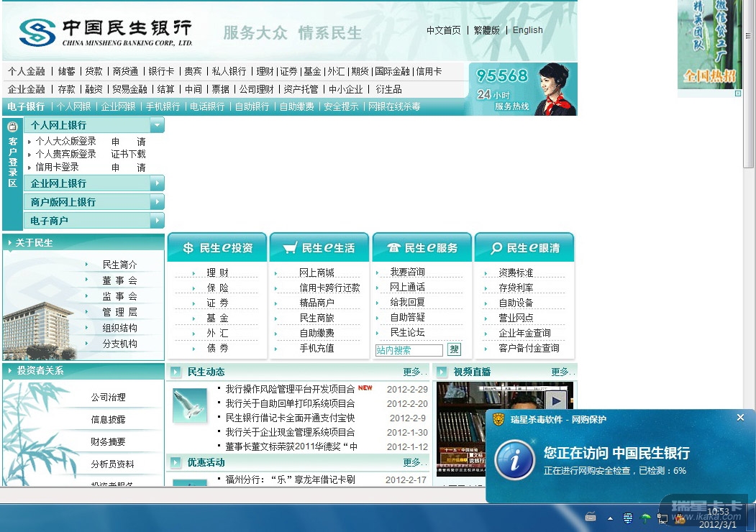Open the 电子银行 menu

pyautogui.click(x=26, y=106)
